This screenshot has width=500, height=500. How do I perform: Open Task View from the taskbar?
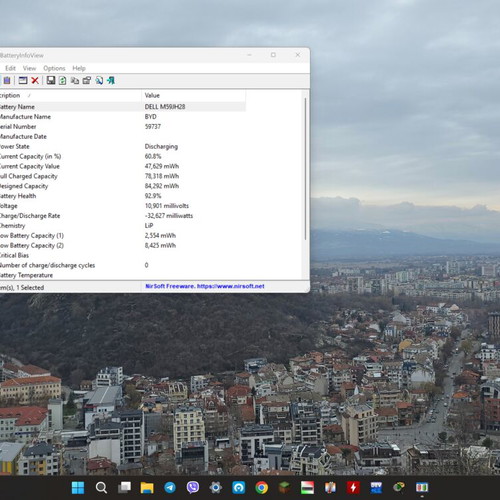(x=124, y=488)
